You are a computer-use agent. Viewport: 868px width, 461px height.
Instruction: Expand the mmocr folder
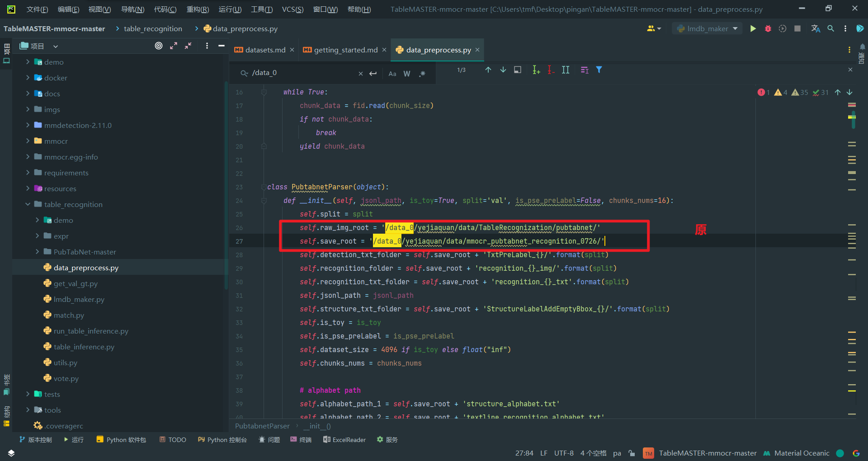[28, 141]
